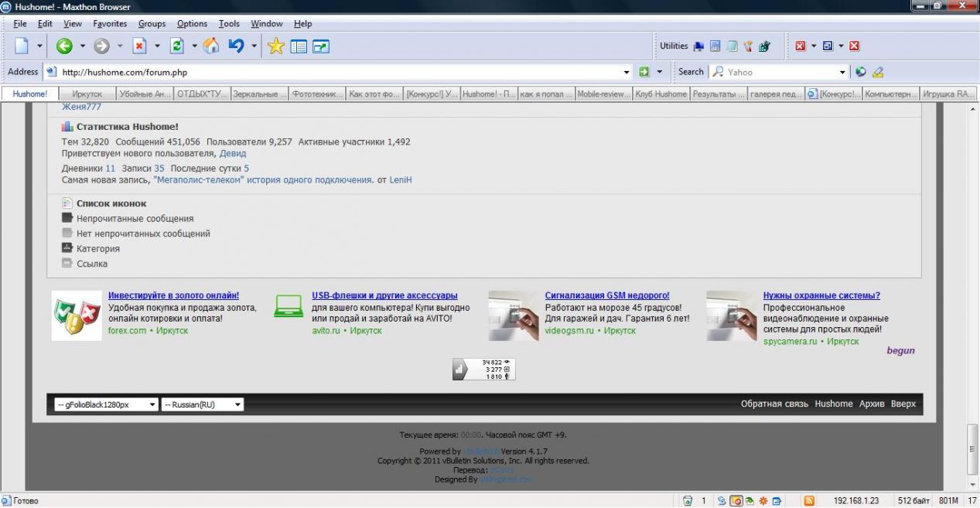980x508 pixels.
Task: Click the Архив footer link
Action: (x=872, y=404)
